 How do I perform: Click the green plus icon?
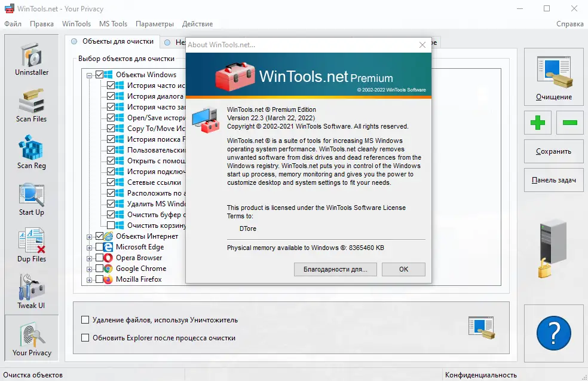[x=537, y=123]
